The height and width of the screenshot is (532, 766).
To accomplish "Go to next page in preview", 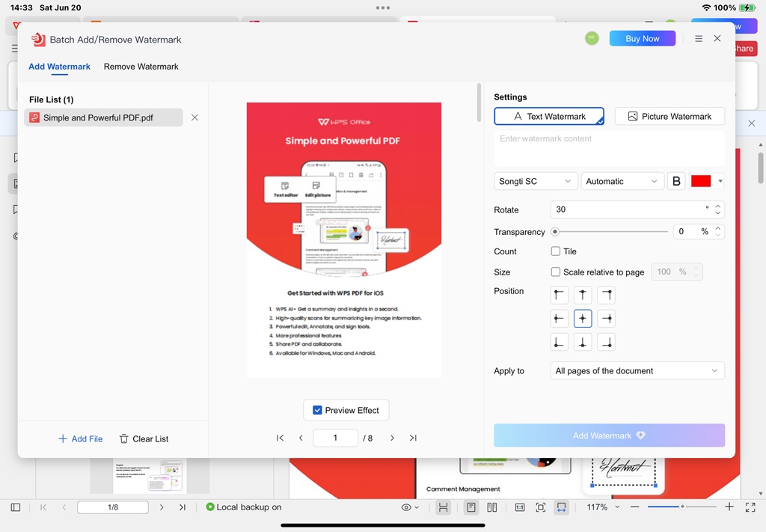I will point(392,438).
